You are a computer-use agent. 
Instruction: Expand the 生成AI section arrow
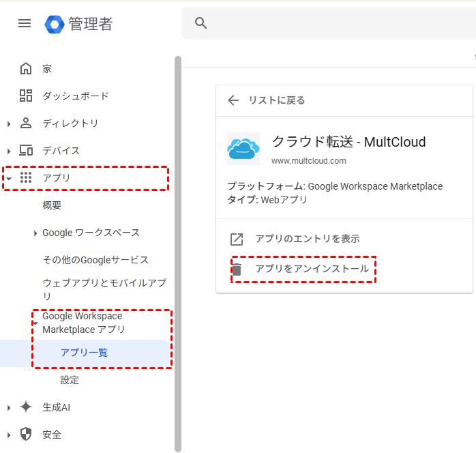coord(9,408)
